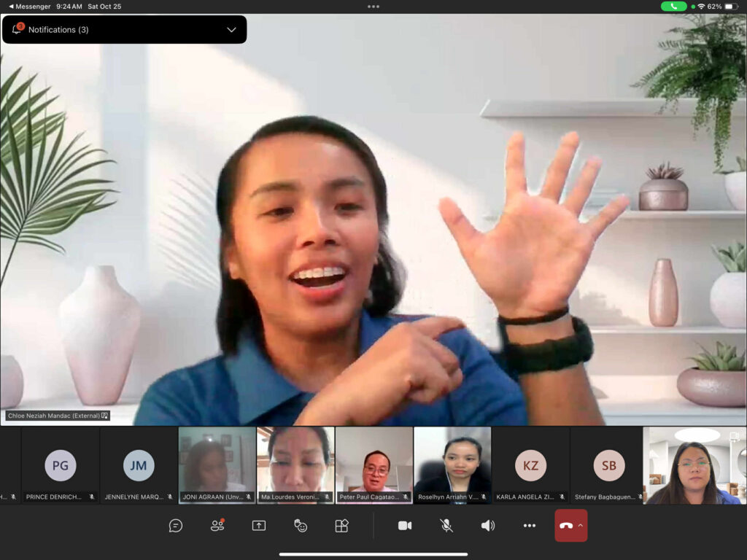This screenshot has width=747, height=560.
Task: Expand the leave call options arrow
Action: point(581,526)
